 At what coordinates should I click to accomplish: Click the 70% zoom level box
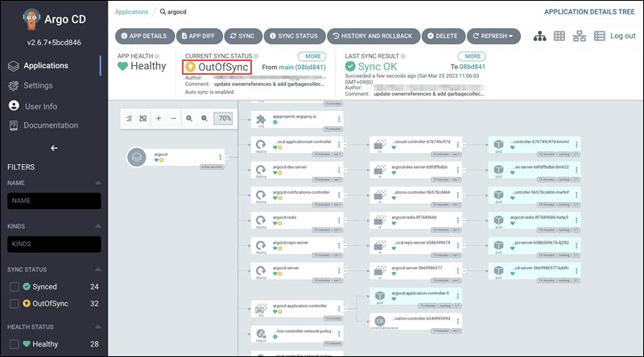tap(224, 118)
